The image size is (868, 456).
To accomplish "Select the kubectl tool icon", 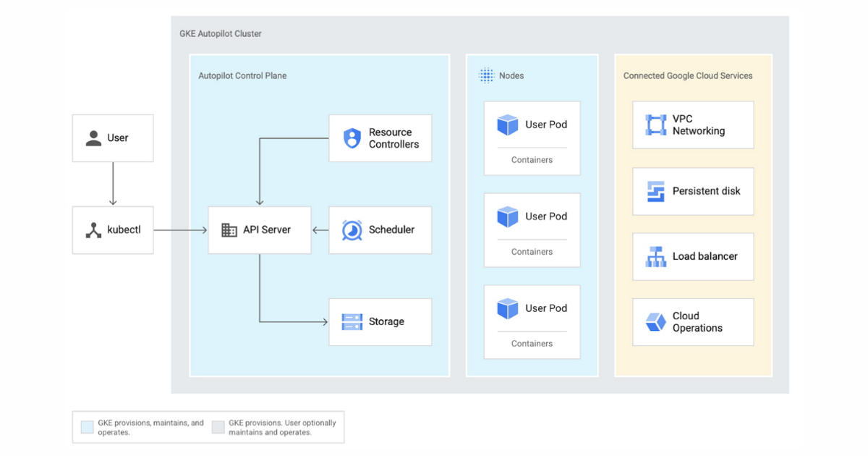I will pyautogui.click(x=93, y=229).
